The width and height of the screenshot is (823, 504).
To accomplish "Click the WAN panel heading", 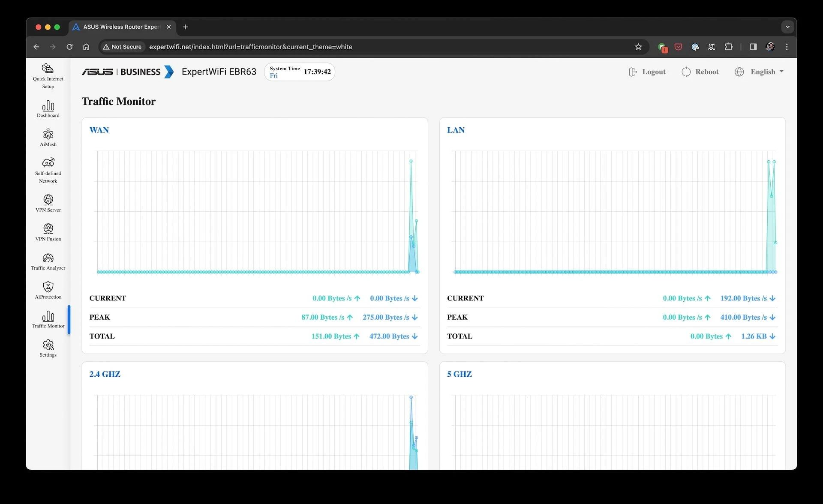I will coord(99,130).
